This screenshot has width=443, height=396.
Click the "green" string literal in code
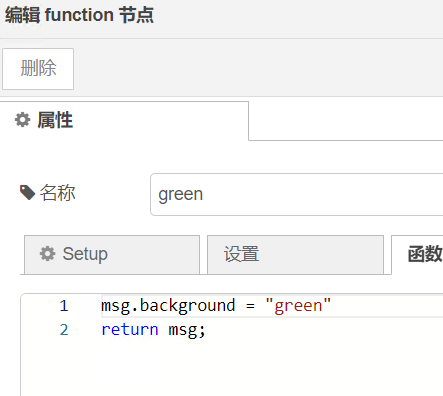[298, 306]
